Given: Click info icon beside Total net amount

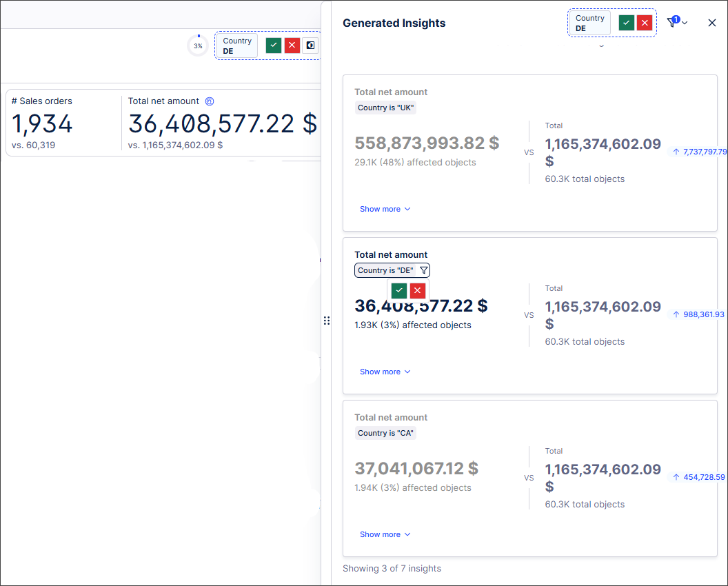Looking at the screenshot, I should 210,101.
